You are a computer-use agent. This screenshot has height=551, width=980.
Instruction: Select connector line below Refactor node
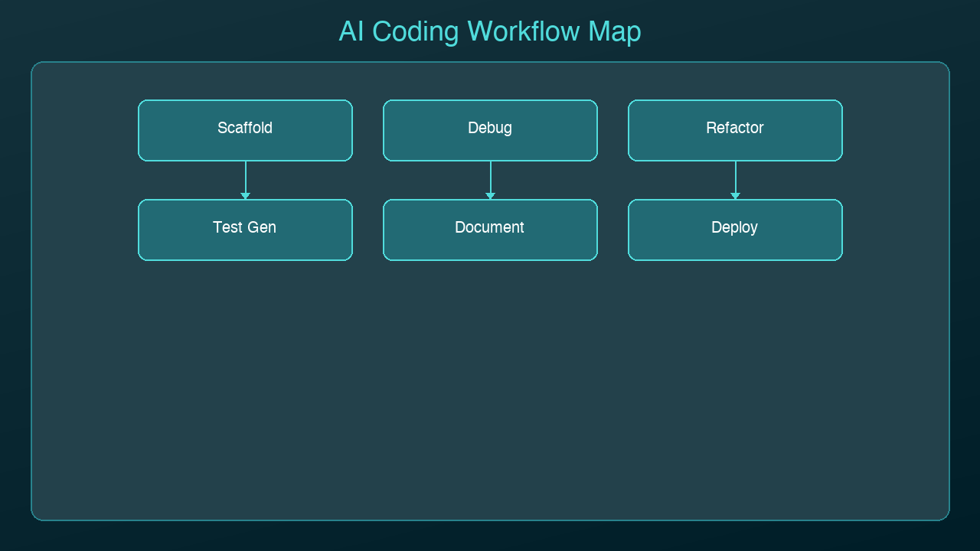pyautogui.click(x=735, y=177)
